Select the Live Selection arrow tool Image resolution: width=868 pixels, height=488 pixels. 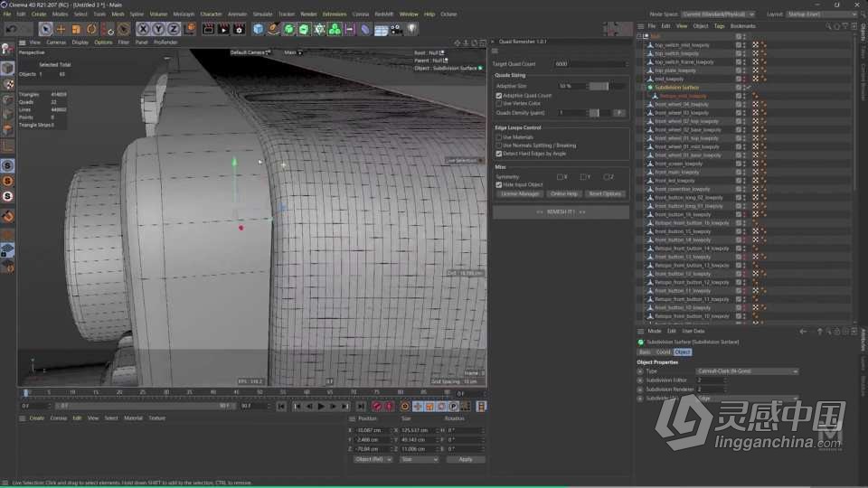point(46,29)
